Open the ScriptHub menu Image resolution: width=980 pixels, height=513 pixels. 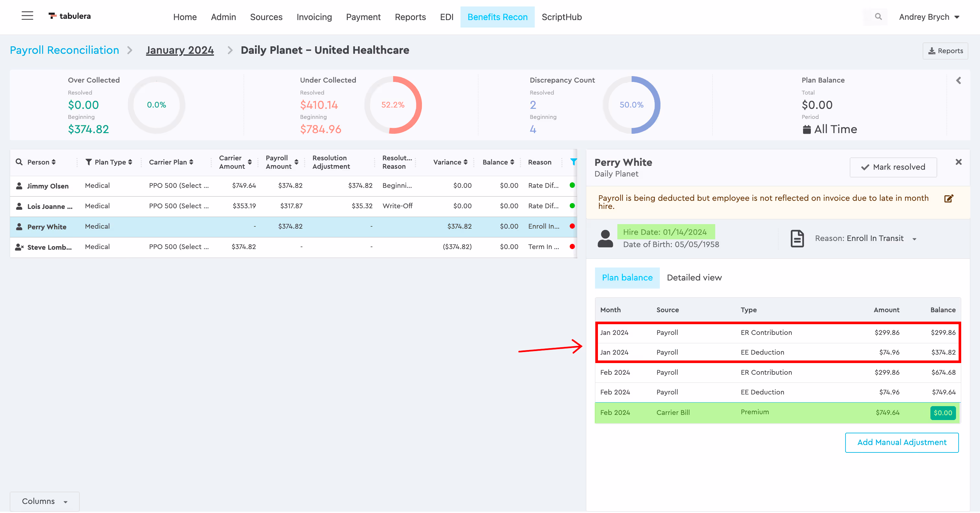[x=562, y=17]
